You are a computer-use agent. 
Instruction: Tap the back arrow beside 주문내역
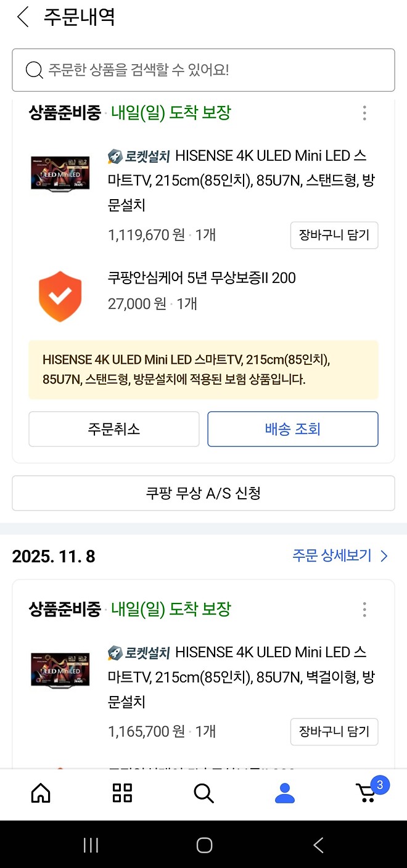pyautogui.click(x=22, y=17)
